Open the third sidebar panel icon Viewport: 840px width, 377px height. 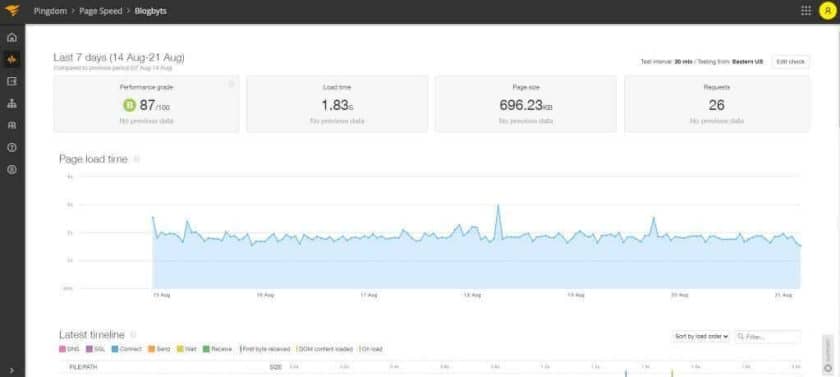12,81
